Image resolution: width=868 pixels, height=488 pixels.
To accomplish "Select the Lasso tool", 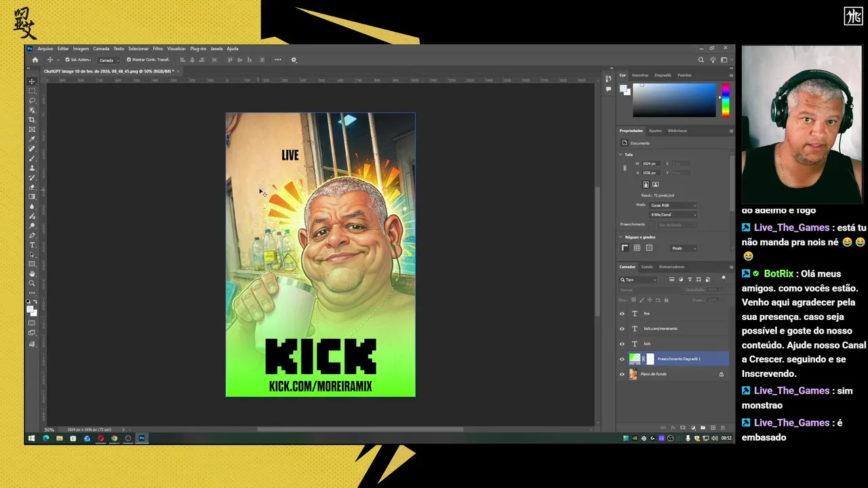I will [32, 100].
